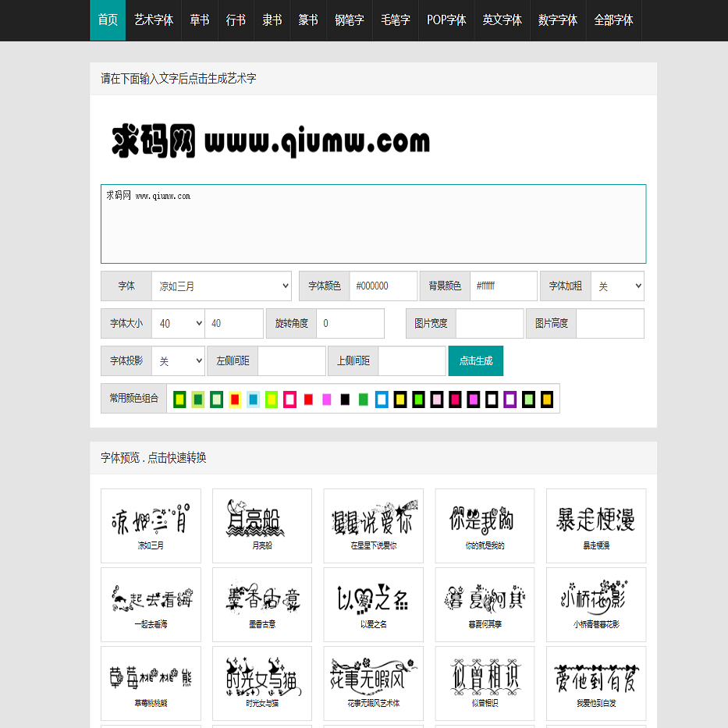The height and width of the screenshot is (728, 728).
Task: Select the 以爱之名 font preview image
Action: point(373,604)
